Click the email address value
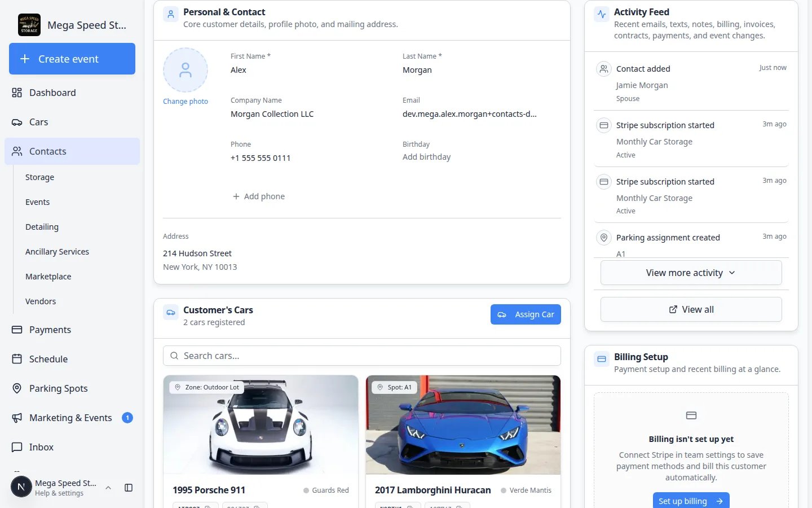The width and height of the screenshot is (812, 508). click(x=470, y=114)
